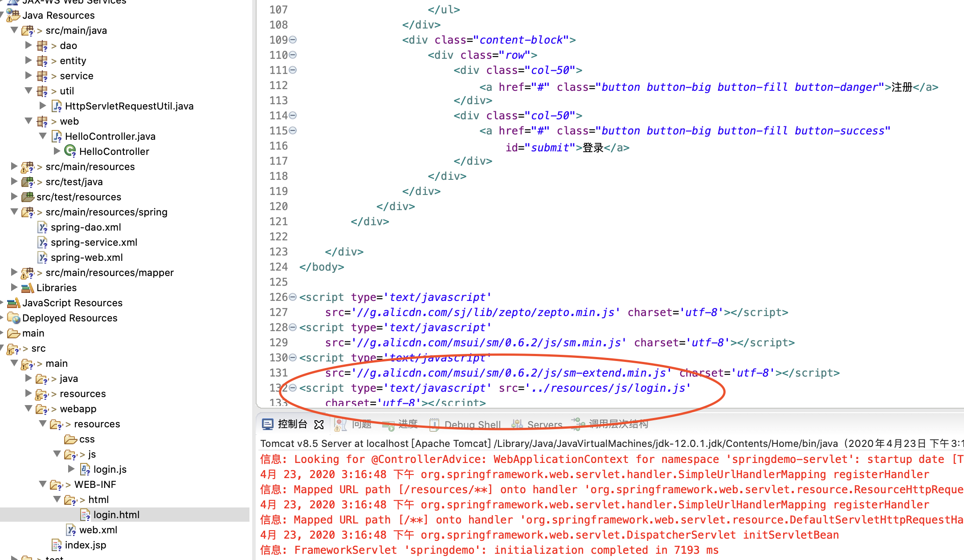Select login.js in the project tree
Image resolution: width=964 pixels, height=560 pixels.
click(x=110, y=469)
